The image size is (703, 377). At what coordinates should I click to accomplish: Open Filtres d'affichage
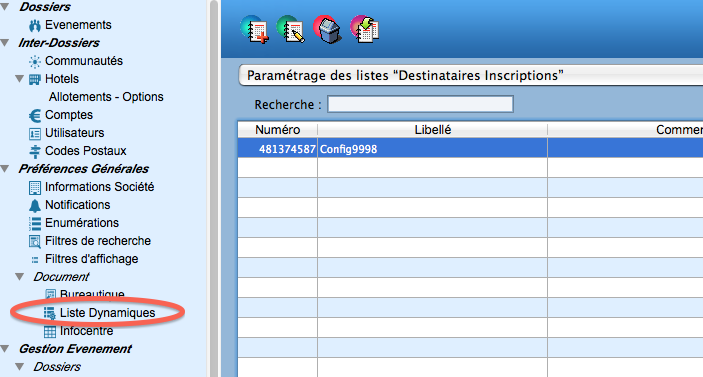click(x=91, y=259)
